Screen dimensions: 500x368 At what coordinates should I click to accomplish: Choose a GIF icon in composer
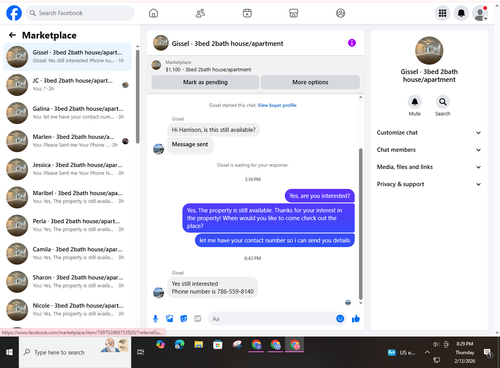[198, 319]
